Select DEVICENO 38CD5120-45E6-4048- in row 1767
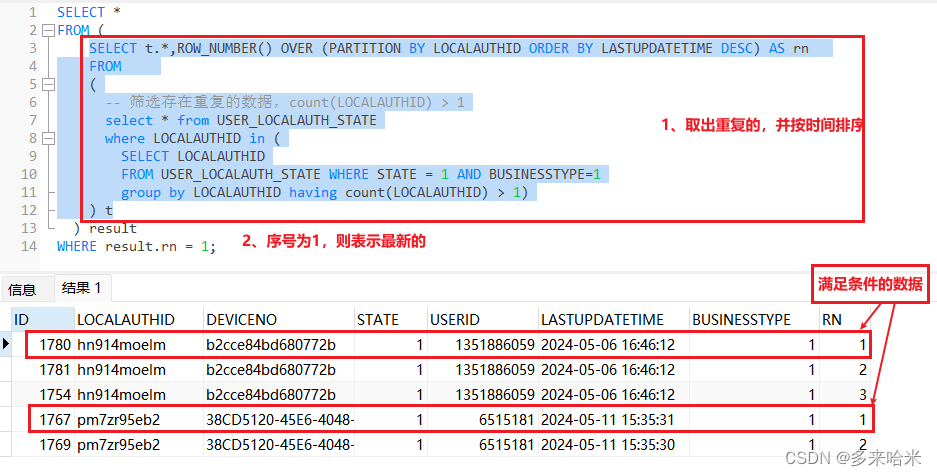This screenshot has width=937, height=476. click(x=280, y=420)
